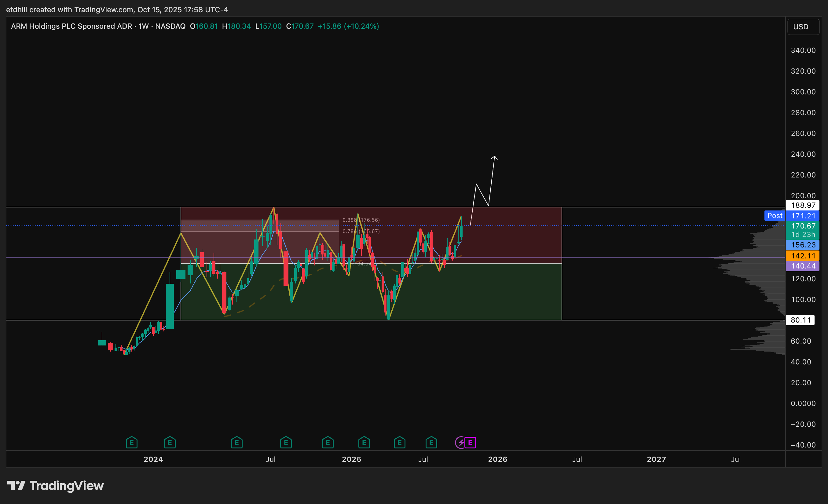Select the 80.11 support price label

801,320
